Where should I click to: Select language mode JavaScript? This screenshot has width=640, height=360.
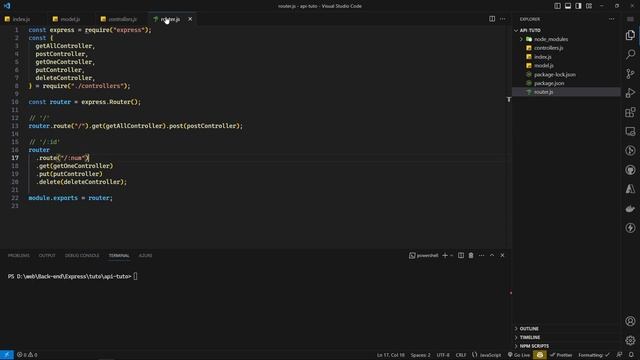[487, 355]
